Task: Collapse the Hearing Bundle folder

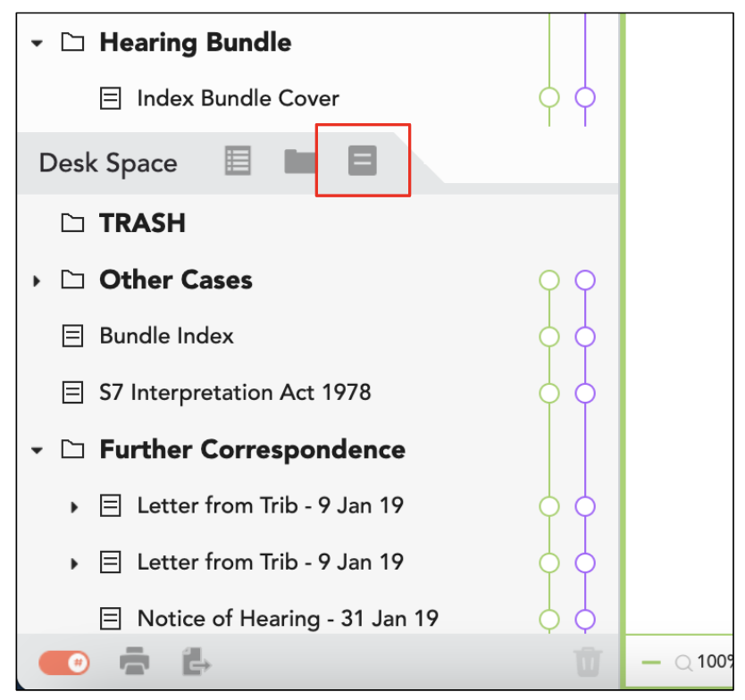Action: (37, 43)
